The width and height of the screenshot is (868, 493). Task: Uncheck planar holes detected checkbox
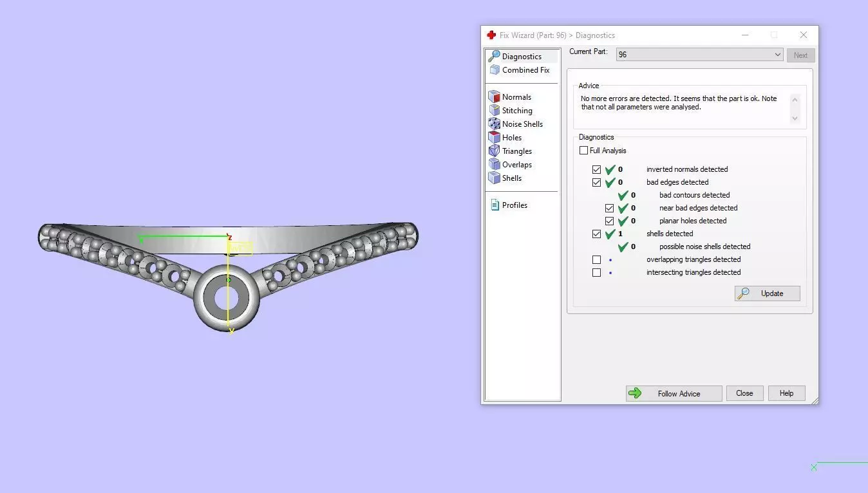tap(609, 221)
